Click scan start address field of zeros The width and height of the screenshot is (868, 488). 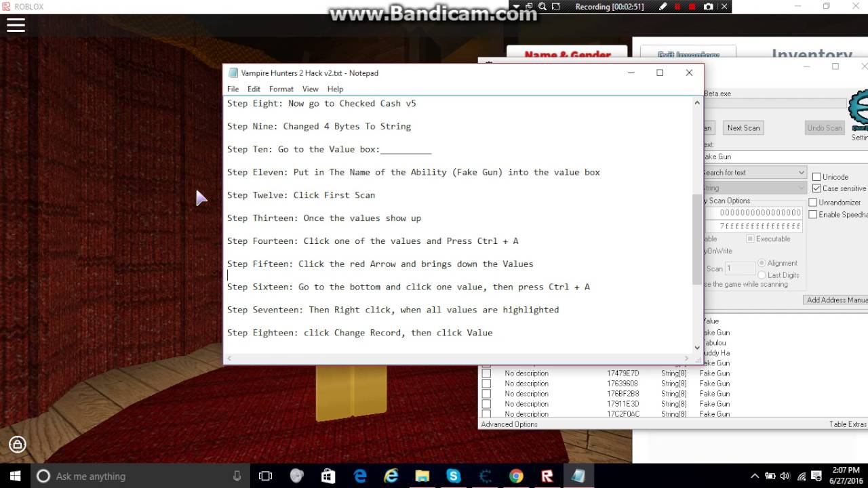point(754,213)
